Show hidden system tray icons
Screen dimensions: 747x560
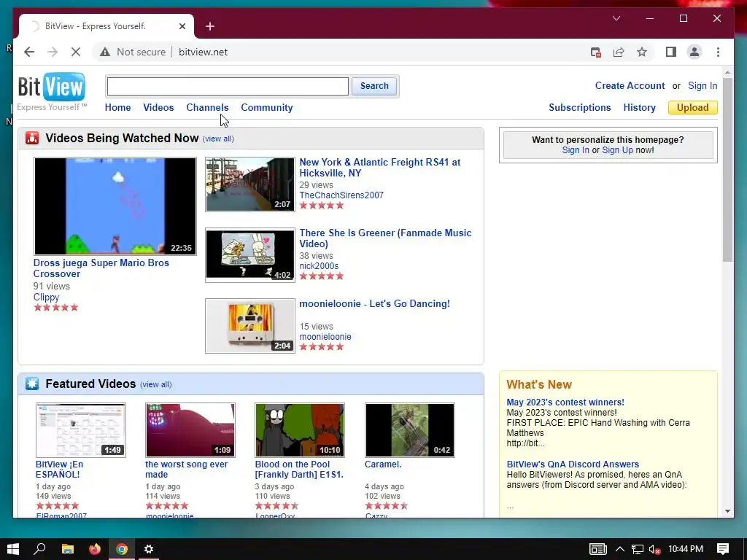point(620,549)
